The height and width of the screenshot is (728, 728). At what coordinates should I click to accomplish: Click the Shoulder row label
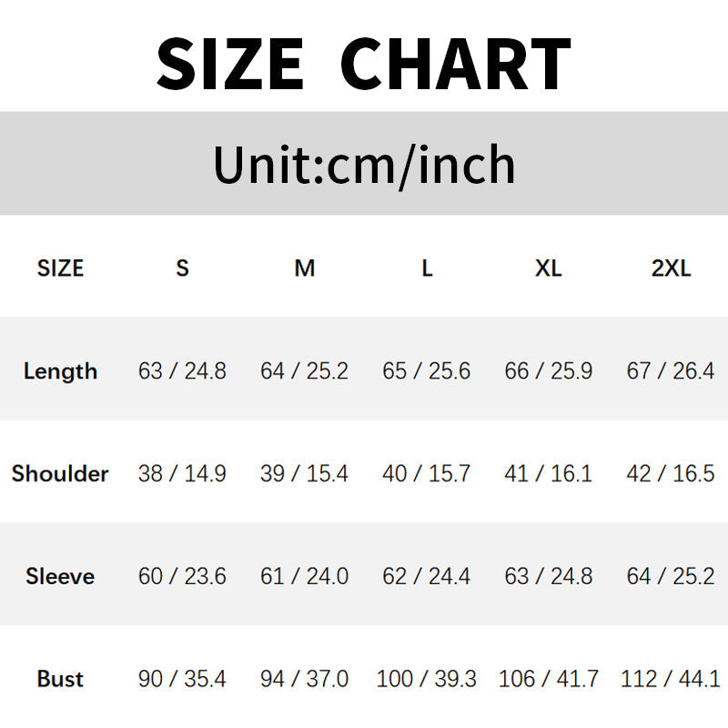click(x=60, y=474)
